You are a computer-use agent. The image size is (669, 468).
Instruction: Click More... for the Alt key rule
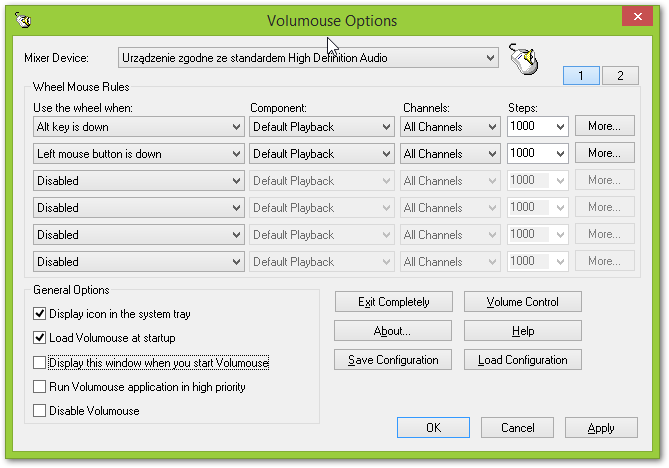(605, 126)
